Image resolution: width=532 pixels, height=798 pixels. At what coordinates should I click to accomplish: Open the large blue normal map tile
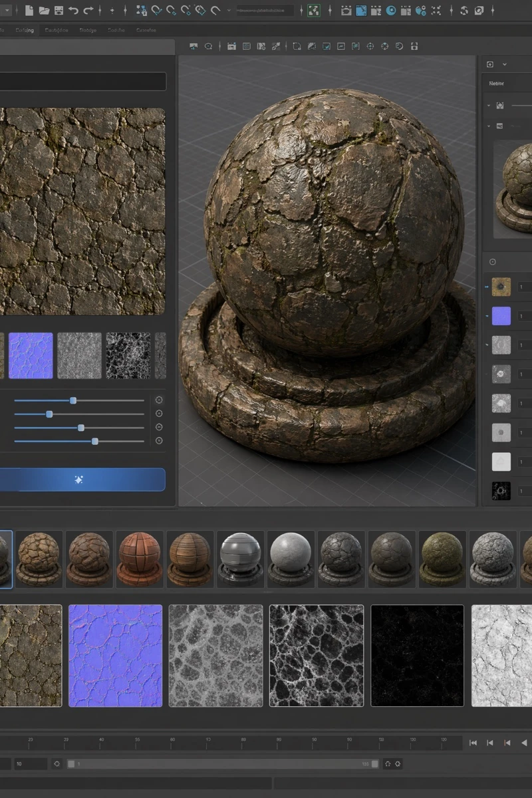116,656
